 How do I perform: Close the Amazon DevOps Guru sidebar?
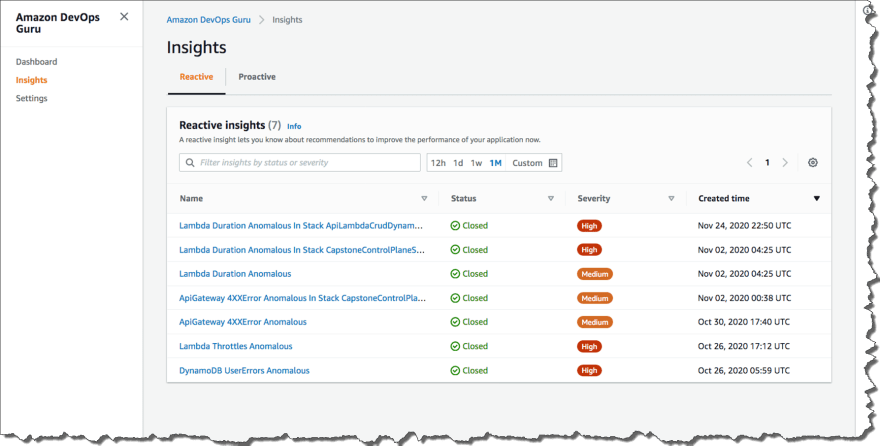(124, 17)
